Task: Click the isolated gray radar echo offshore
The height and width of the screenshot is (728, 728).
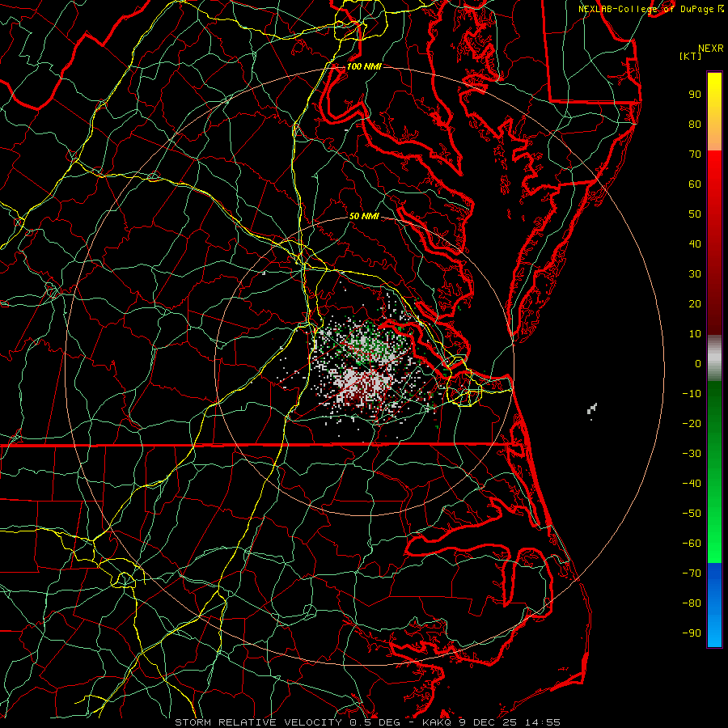Action: [592, 409]
